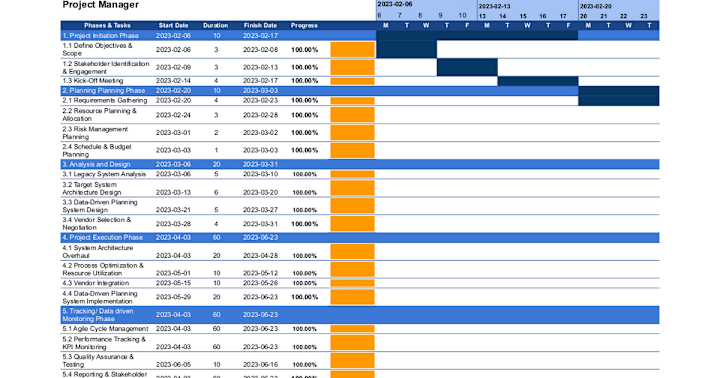Viewport: 720px width, 378px height.
Task: Select the 3.4 Vendor Selection & Negotiation task
Action: 96,224
